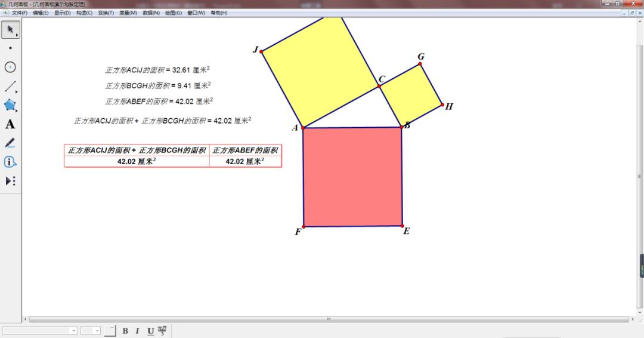The width and height of the screenshot is (644, 338).
Task: Open the font size dropdown
Action: click(91, 331)
